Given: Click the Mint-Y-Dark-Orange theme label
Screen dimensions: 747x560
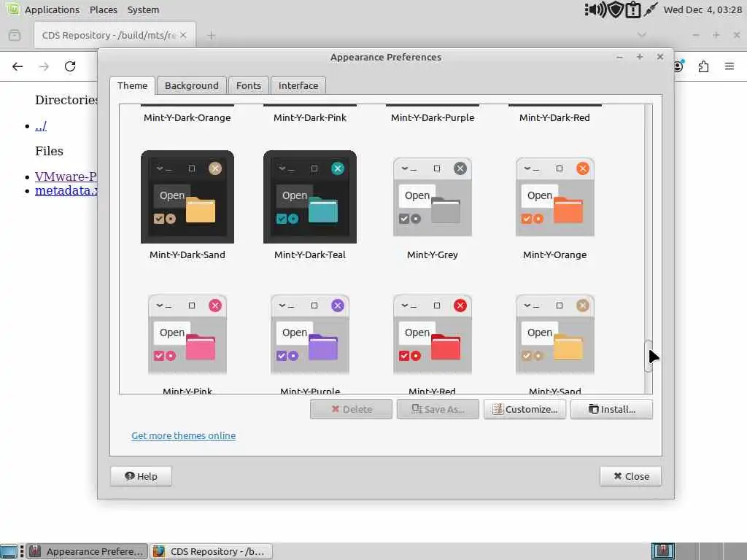Looking at the screenshot, I should [x=187, y=117].
